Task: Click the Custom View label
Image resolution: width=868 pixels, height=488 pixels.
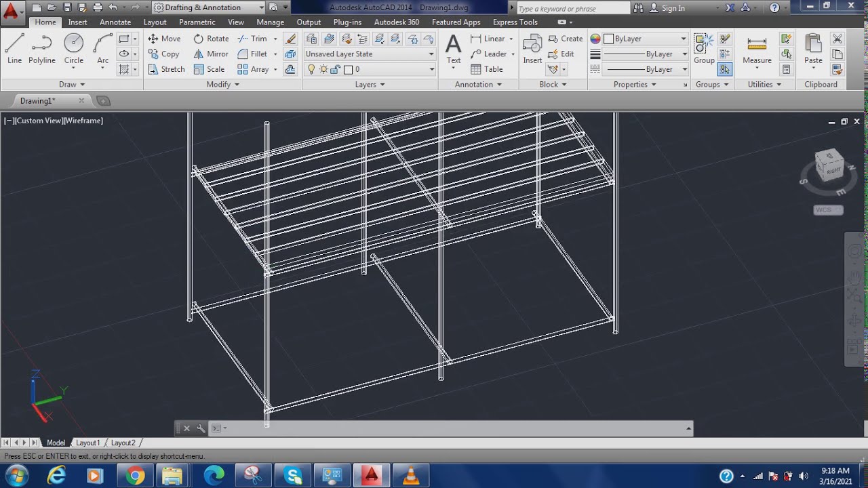Action: point(39,121)
